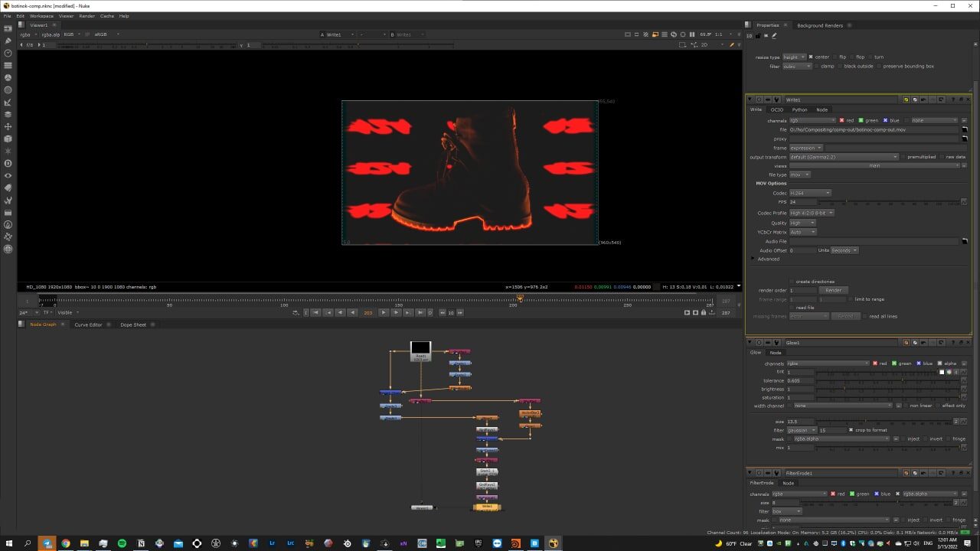Enable the raw data checkbox
This screenshot has width=980, height=551.
[942, 156]
